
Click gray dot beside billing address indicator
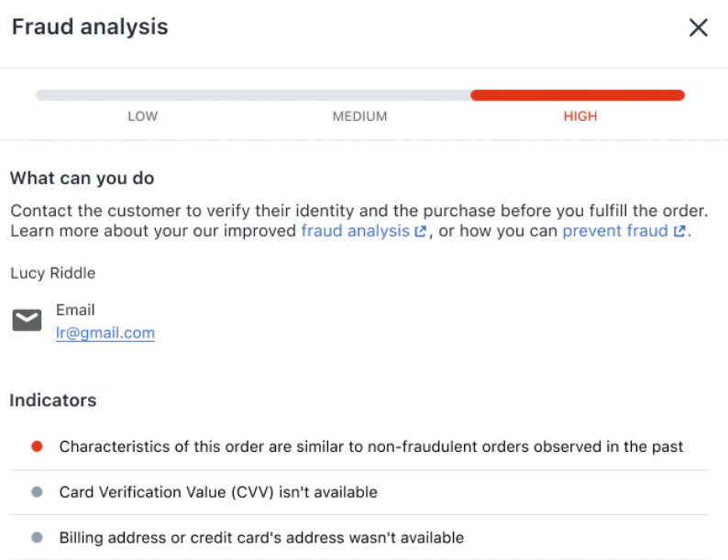[37, 538]
